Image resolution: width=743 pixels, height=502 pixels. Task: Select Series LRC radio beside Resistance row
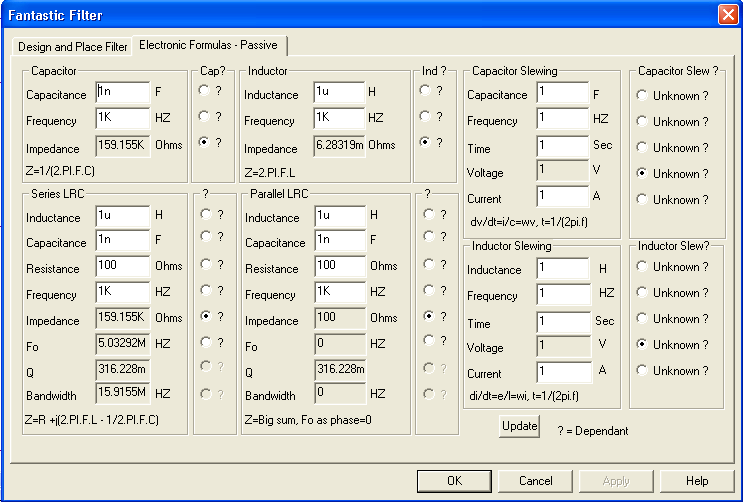click(205, 265)
